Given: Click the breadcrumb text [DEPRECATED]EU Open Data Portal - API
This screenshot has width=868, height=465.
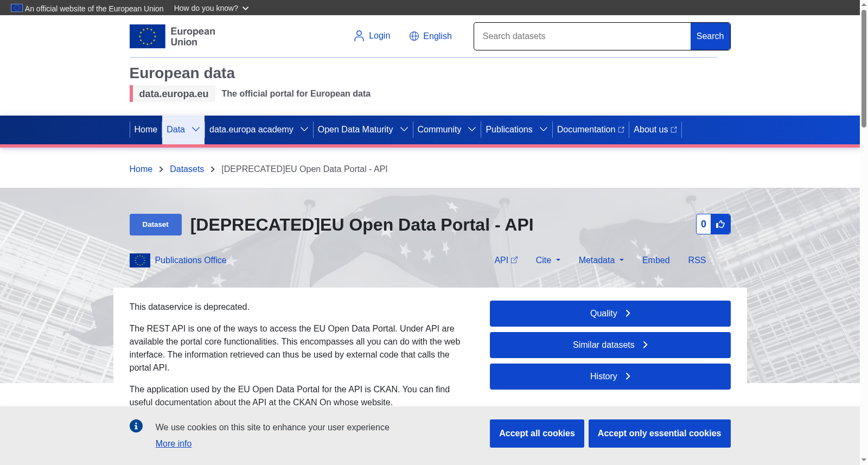Looking at the screenshot, I should tap(304, 169).
